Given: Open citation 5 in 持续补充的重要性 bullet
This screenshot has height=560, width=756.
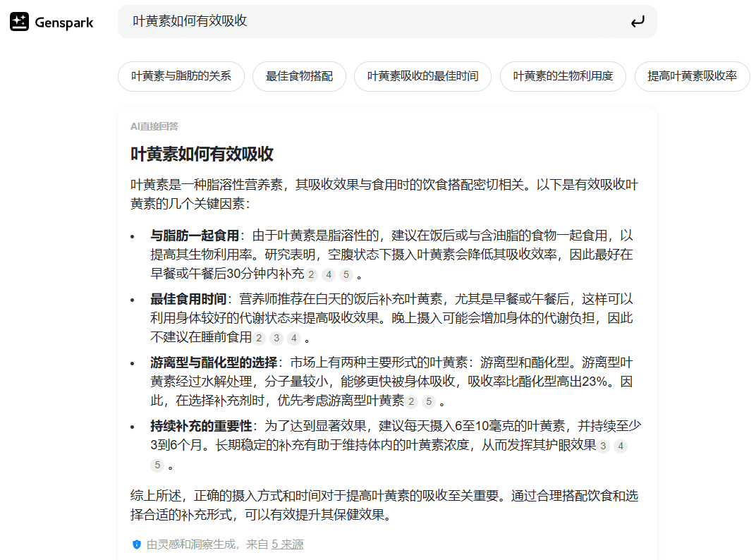Looking at the screenshot, I should pyautogui.click(x=157, y=465).
